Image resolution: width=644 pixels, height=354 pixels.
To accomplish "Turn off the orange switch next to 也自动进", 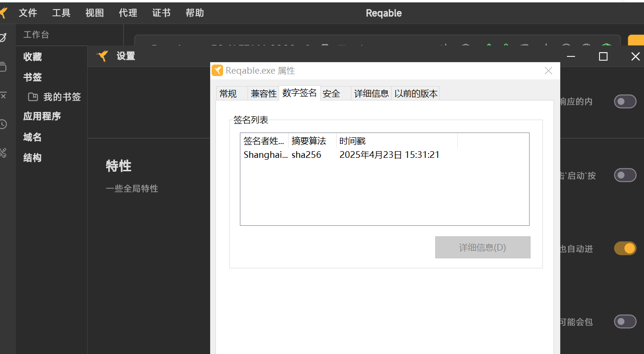I will tap(625, 248).
